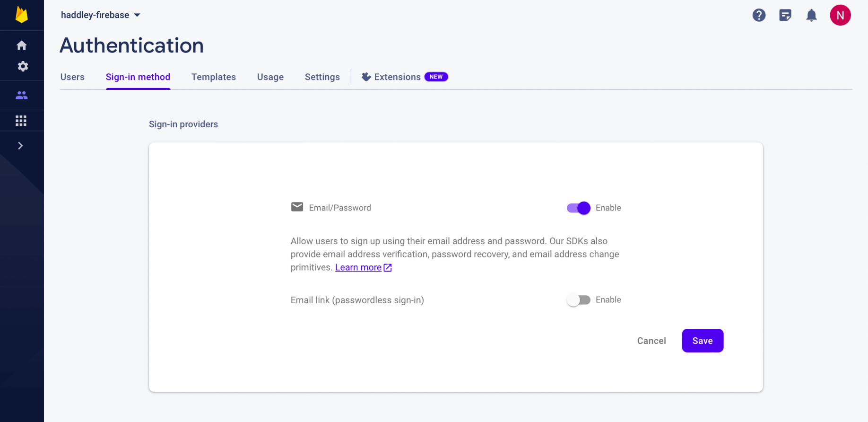Open the release notes icon
Image resolution: width=868 pixels, height=422 pixels.
tap(785, 15)
